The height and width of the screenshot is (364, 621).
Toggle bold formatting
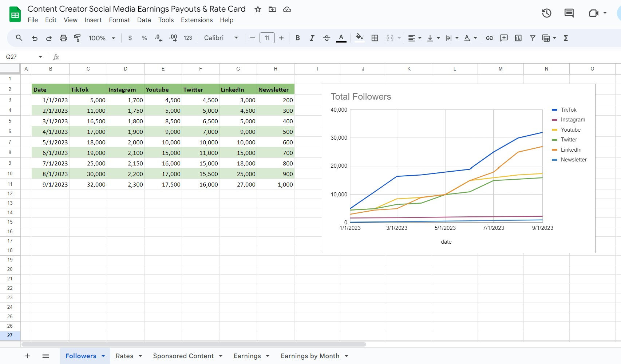click(297, 38)
